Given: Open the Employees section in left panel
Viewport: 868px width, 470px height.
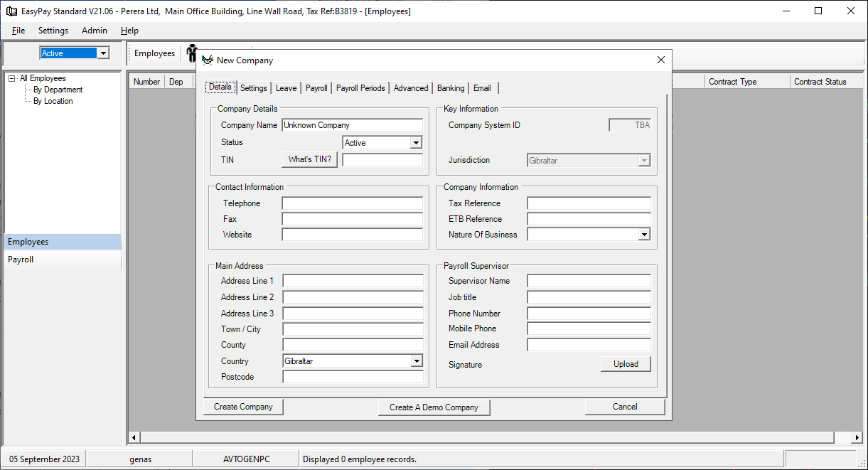Looking at the screenshot, I should pos(63,242).
